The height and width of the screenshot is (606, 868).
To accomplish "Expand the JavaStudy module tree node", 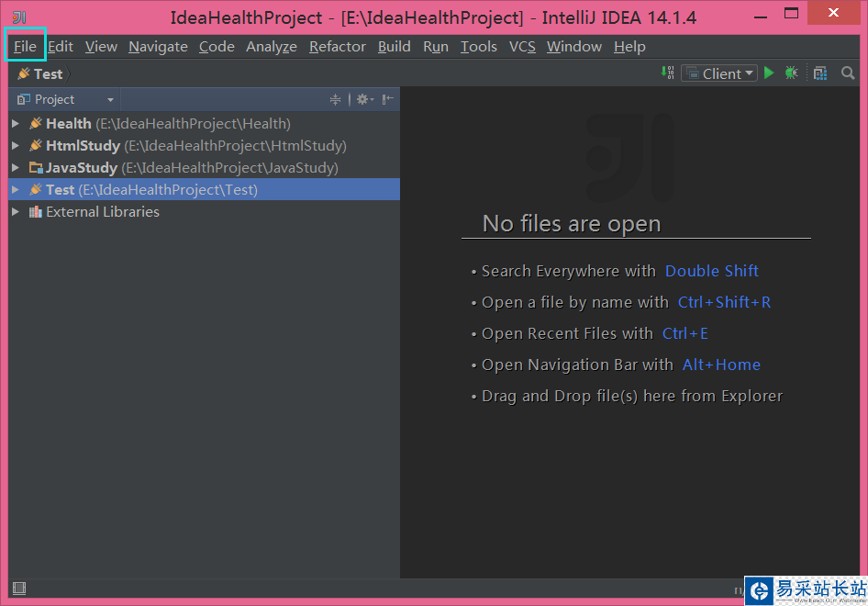I will (x=16, y=168).
